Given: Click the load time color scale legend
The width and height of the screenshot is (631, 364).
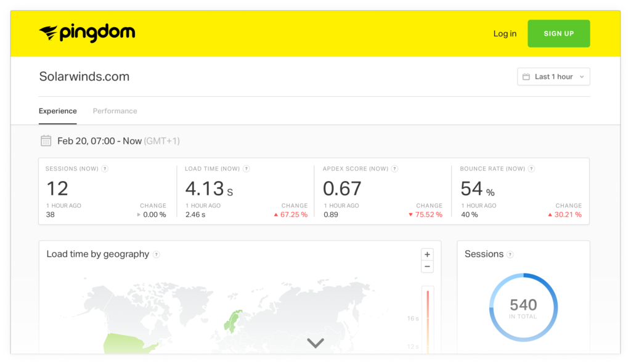Looking at the screenshot, I should pyautogui.click(x=428, y=317).
